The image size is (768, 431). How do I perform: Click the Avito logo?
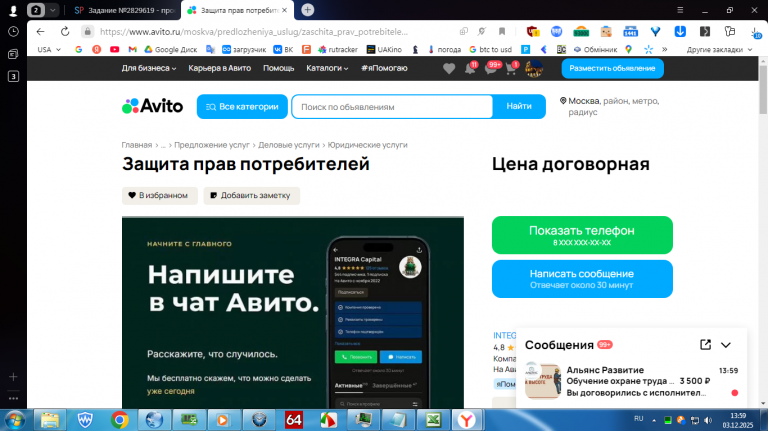(152, 106)
